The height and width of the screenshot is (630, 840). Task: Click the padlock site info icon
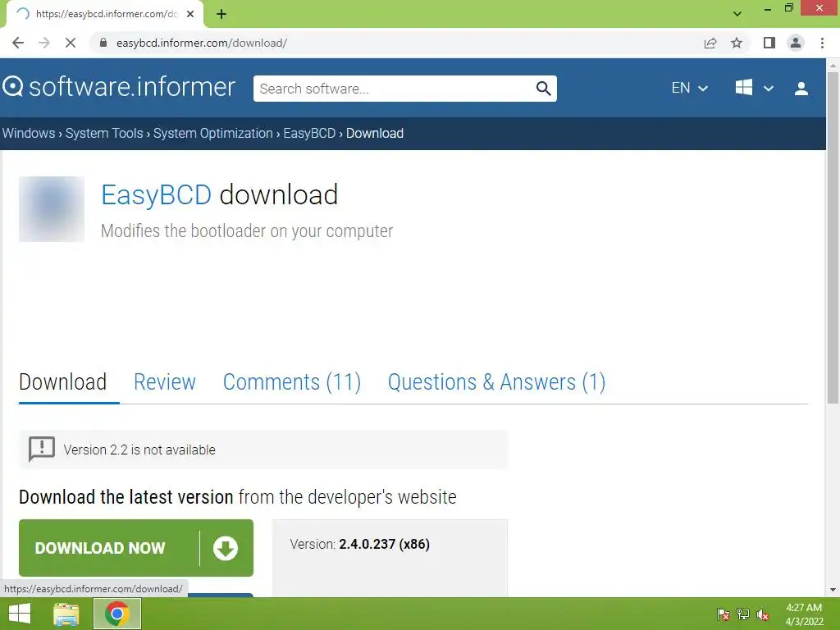[x=103, y=43]
